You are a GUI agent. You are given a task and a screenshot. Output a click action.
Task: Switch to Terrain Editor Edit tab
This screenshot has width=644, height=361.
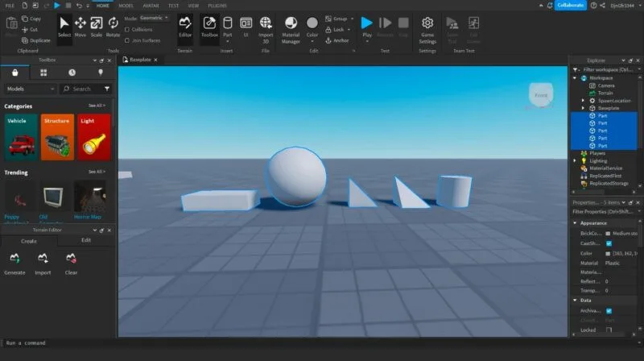pyautogui.click(x=86, y=240)
